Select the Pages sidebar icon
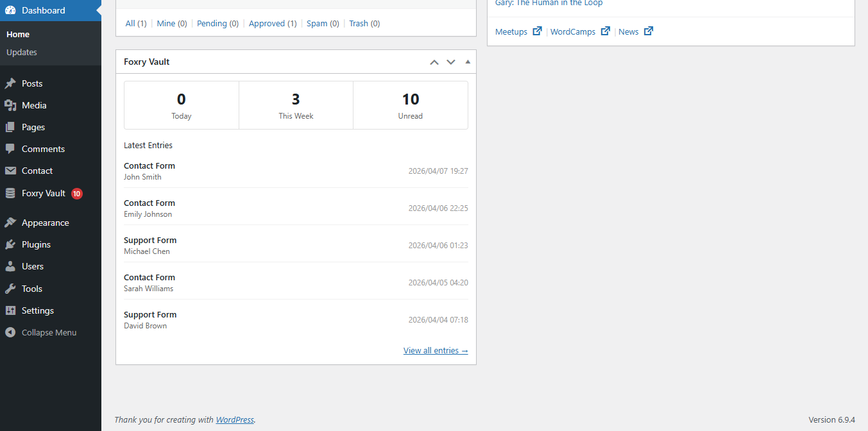 10,126
